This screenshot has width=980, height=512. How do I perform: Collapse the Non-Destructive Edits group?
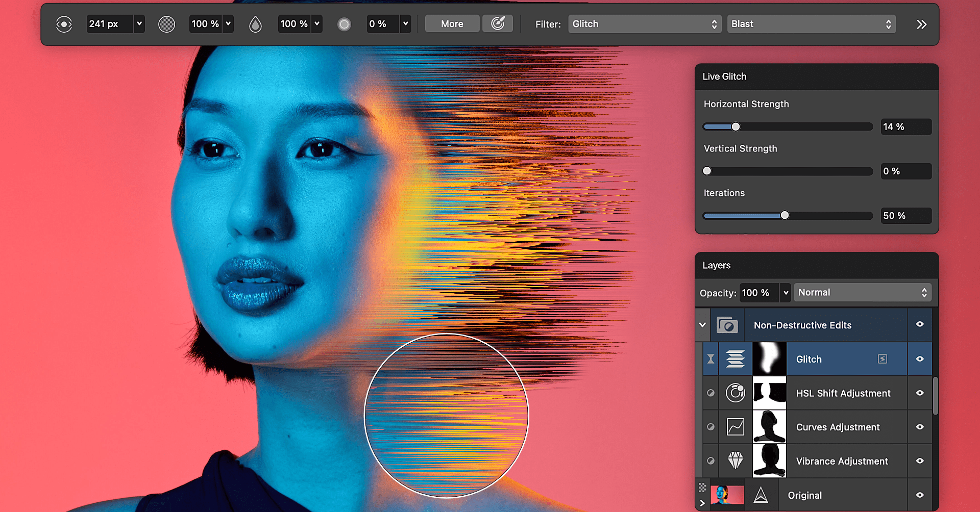(x=702, y=325)
